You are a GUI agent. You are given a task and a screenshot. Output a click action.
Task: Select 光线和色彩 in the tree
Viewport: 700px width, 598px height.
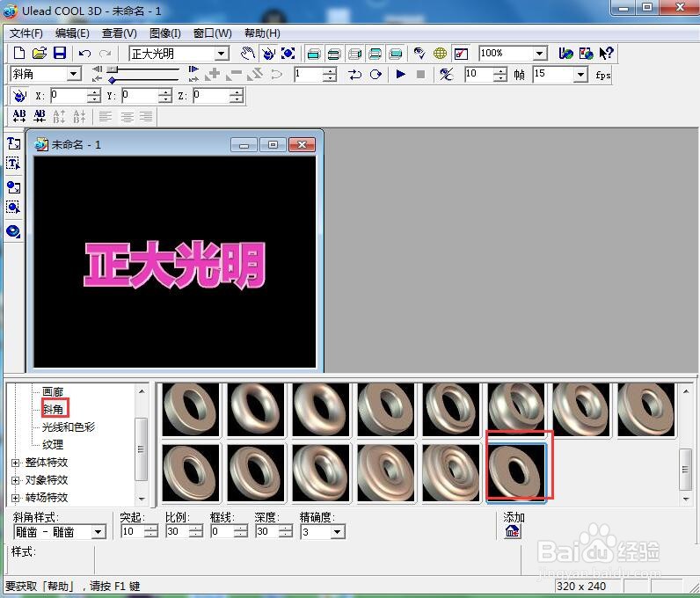tap(69, 427)
